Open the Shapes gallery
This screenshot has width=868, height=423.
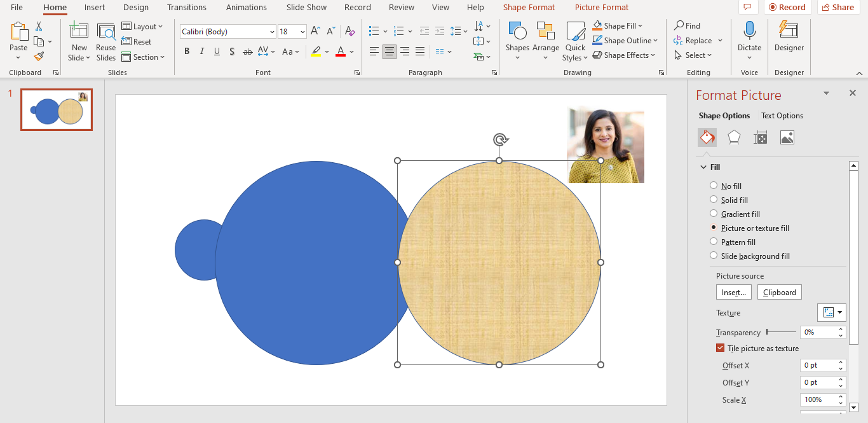pos(517,41)
